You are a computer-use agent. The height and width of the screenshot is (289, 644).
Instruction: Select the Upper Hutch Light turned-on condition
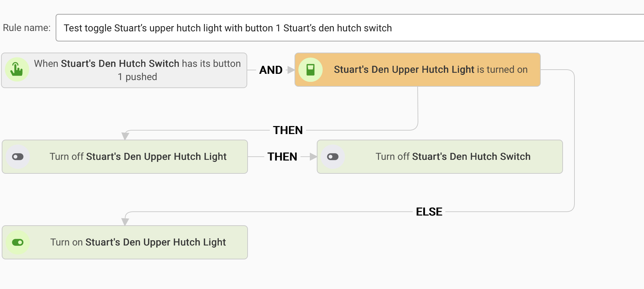tap(430, 70)
